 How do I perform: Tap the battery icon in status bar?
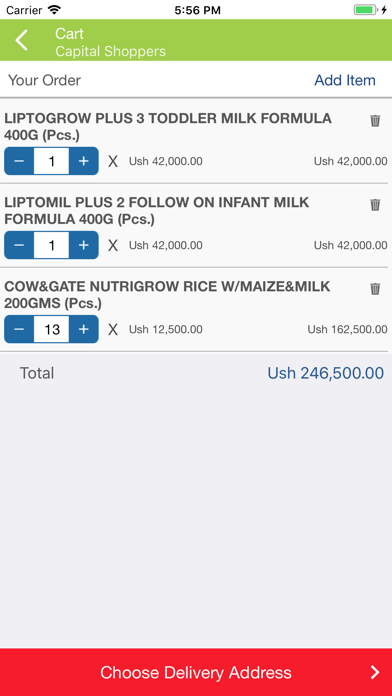click(365, 10)
